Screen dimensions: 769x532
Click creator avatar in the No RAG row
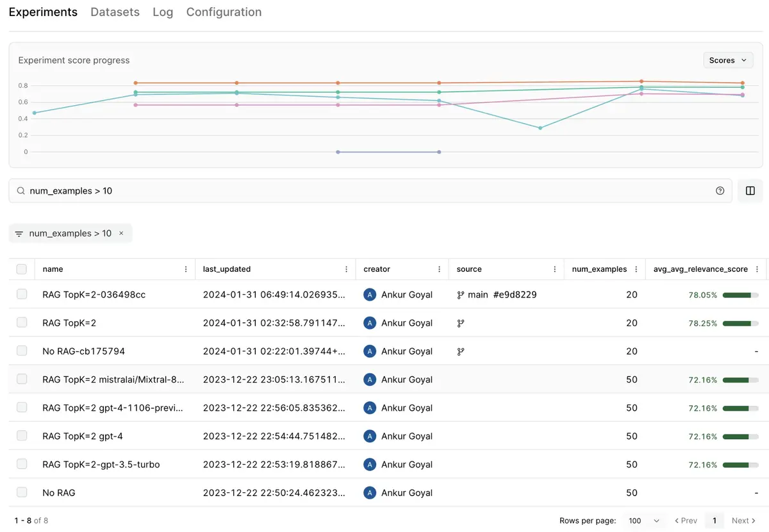370,492
